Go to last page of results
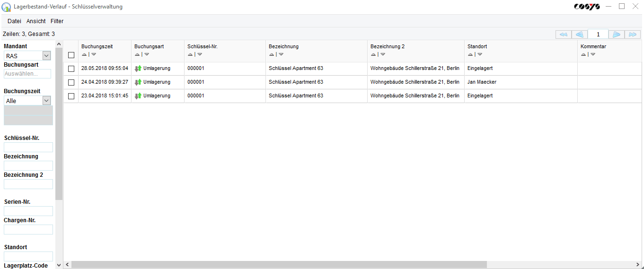 coord(633,35)
